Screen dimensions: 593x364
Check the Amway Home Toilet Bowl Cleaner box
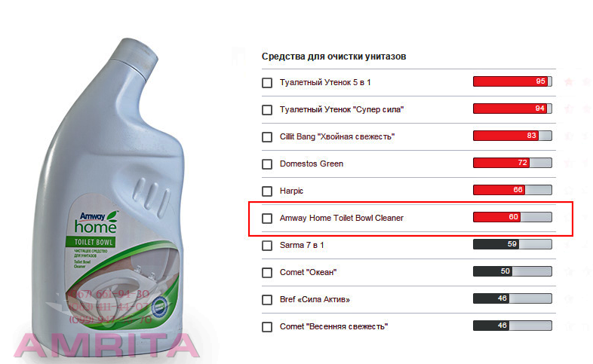coord(267,218)
